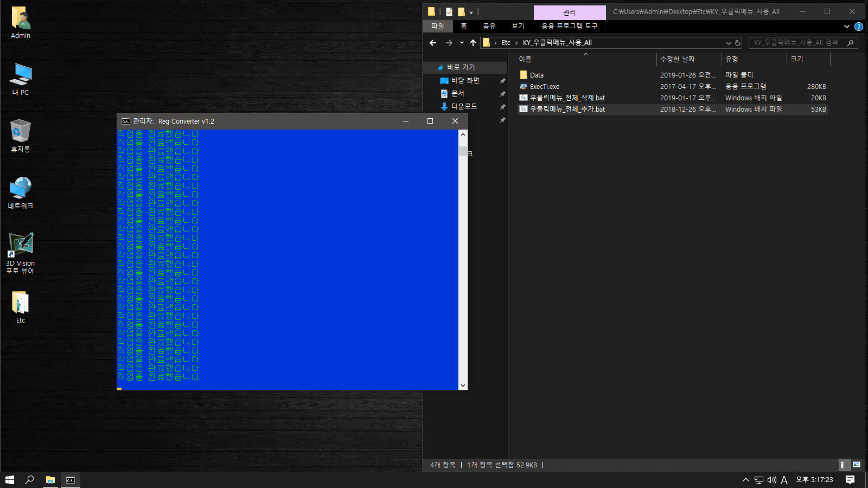This screenshot has width=868, height=488.
Task: Open the Admin folder on desktop
Action: pyautogui.click(x=21, y=23)
